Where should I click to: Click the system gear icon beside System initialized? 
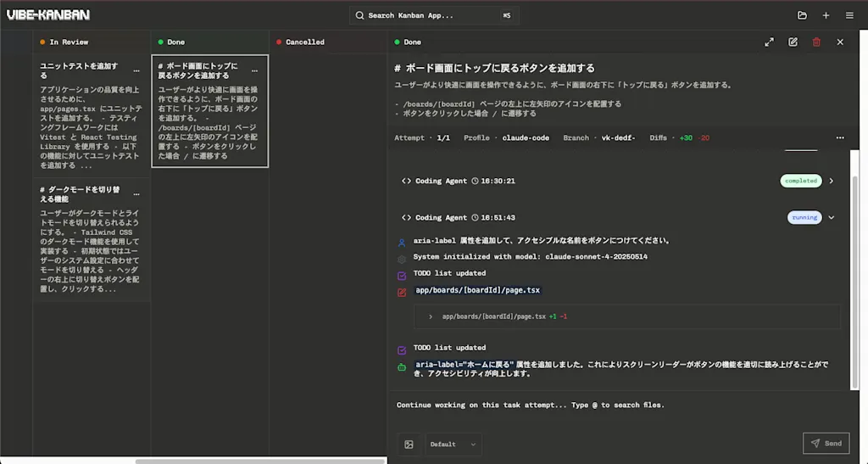tap(402, 259)
